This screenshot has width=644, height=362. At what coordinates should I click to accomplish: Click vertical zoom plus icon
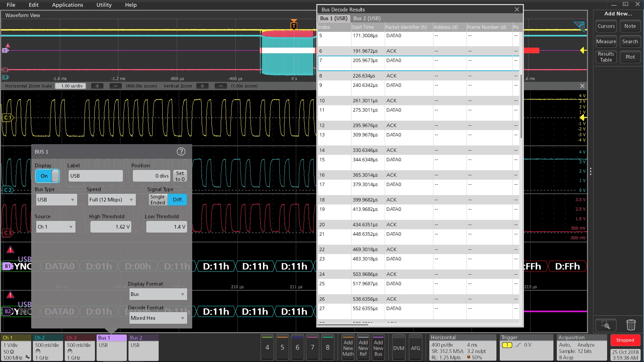point(202,86)
